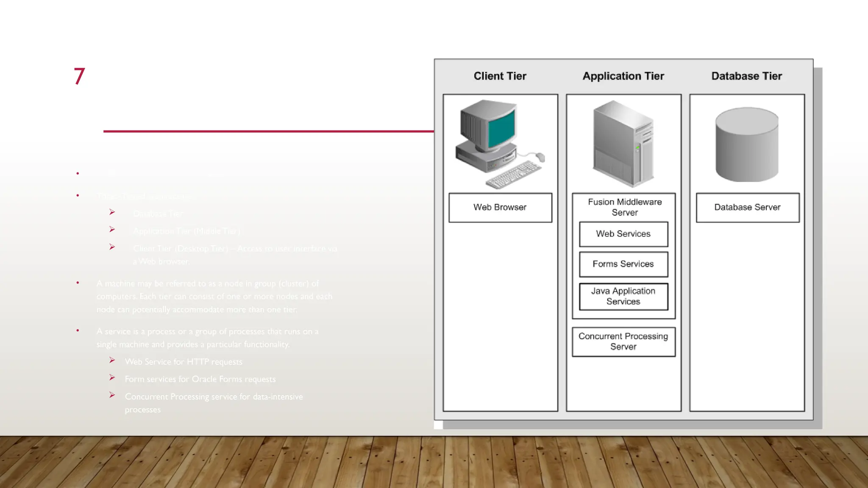Click the arrow bullet beside "Client Tier (Desktop Tier)"
The width and height of the screenshot is (868, 488).
point(112,247)
